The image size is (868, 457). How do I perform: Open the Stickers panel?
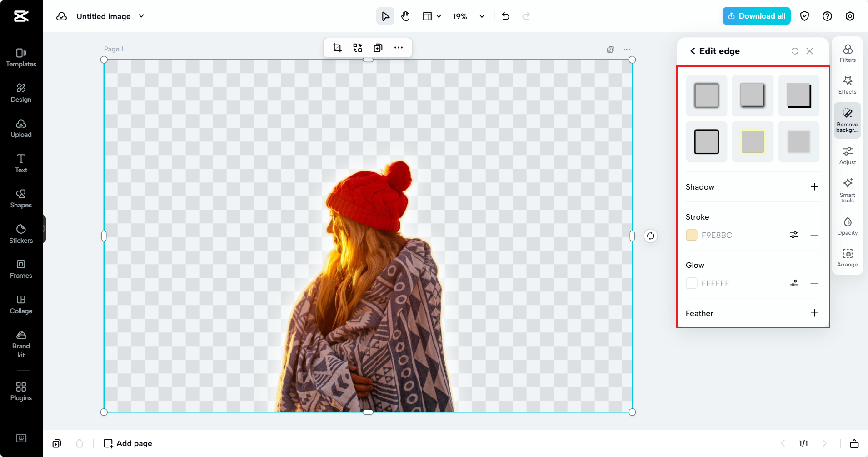coord(20,234)
